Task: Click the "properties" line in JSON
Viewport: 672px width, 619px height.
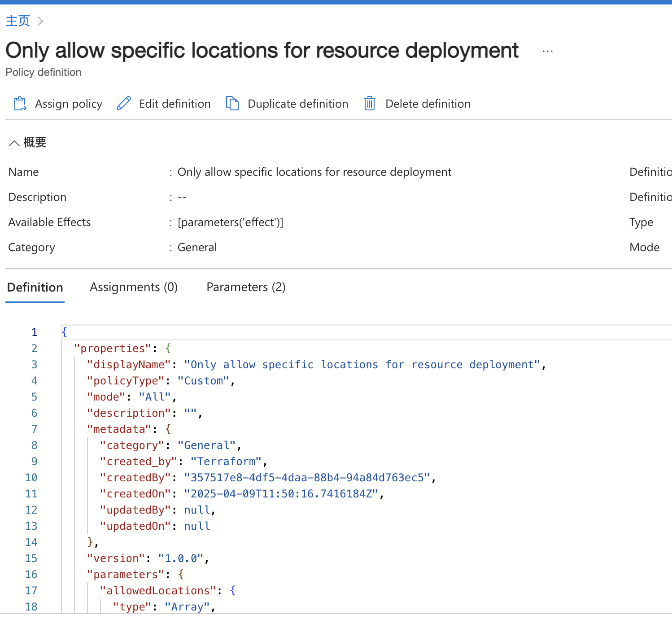Action: (x=122, y=349)
